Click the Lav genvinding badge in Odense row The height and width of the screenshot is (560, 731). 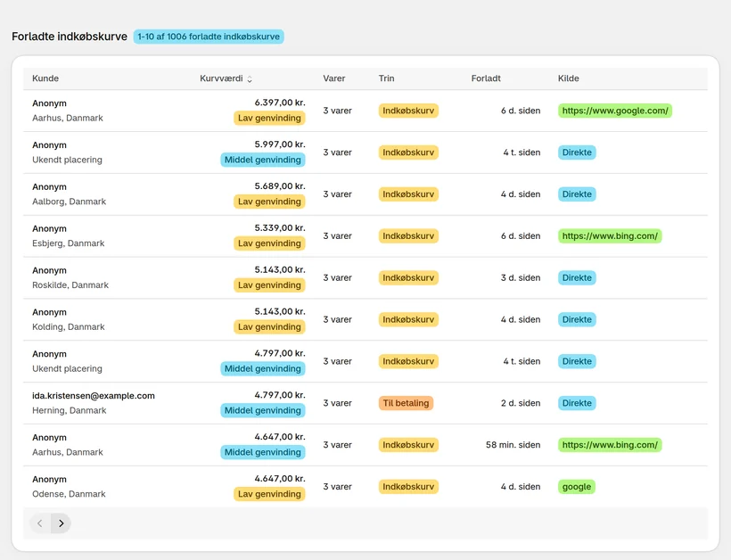point(269,494)
